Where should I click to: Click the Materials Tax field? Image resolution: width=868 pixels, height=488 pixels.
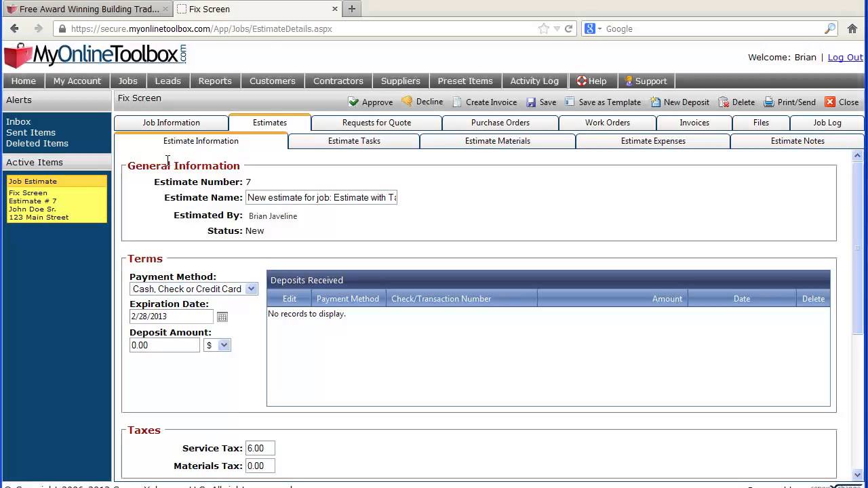[x=260, y=466]
